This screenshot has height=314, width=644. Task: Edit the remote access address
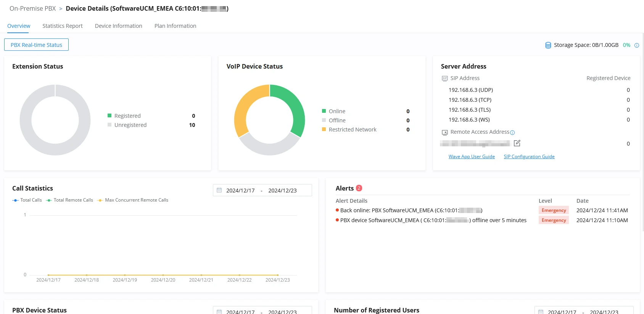point(517,143)
